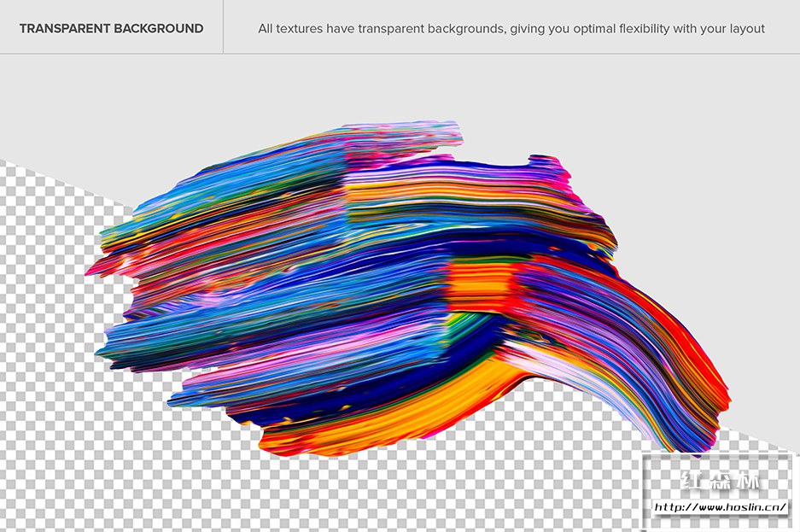Click the description text about transparent backgrounds
The width and height of the screenshot is (800, 532).
point(511,28)
